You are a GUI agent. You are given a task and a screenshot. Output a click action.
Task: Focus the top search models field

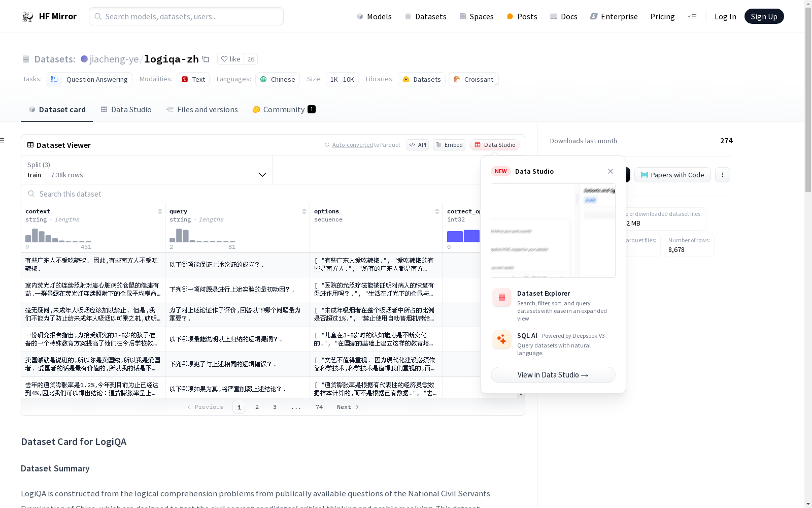[186, 16]
